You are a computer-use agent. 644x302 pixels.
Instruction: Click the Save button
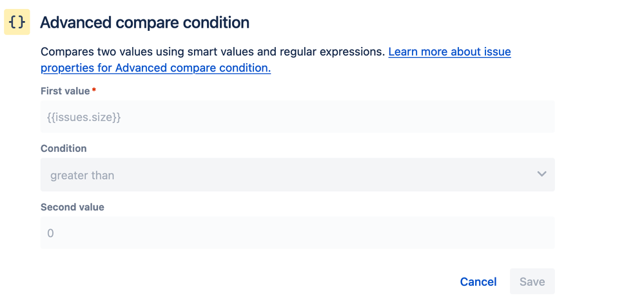tap(532, 282)
